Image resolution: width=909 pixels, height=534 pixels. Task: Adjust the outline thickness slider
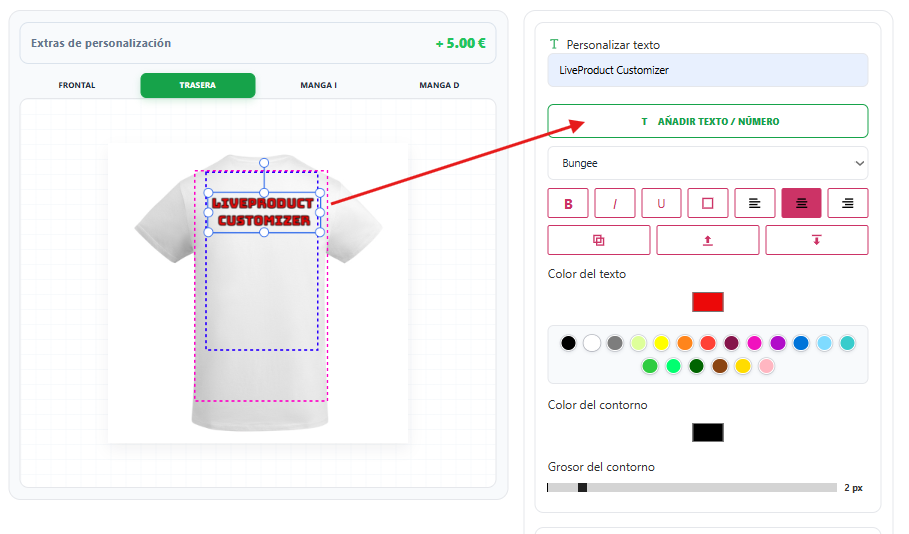692,488
